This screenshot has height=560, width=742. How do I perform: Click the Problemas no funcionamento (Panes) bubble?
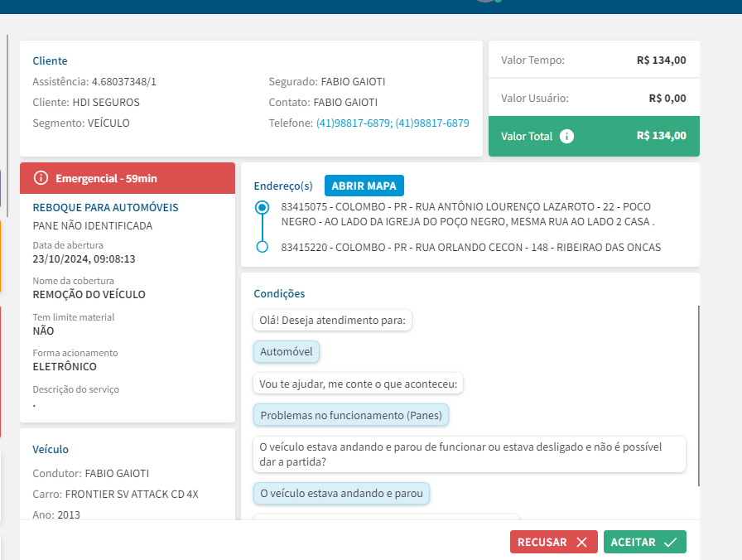tap(350, 415)
